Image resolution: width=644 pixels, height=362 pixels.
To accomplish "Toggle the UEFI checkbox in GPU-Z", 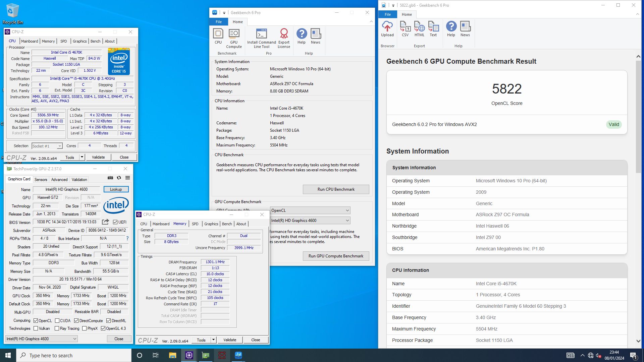I will (x=115, y=222).
